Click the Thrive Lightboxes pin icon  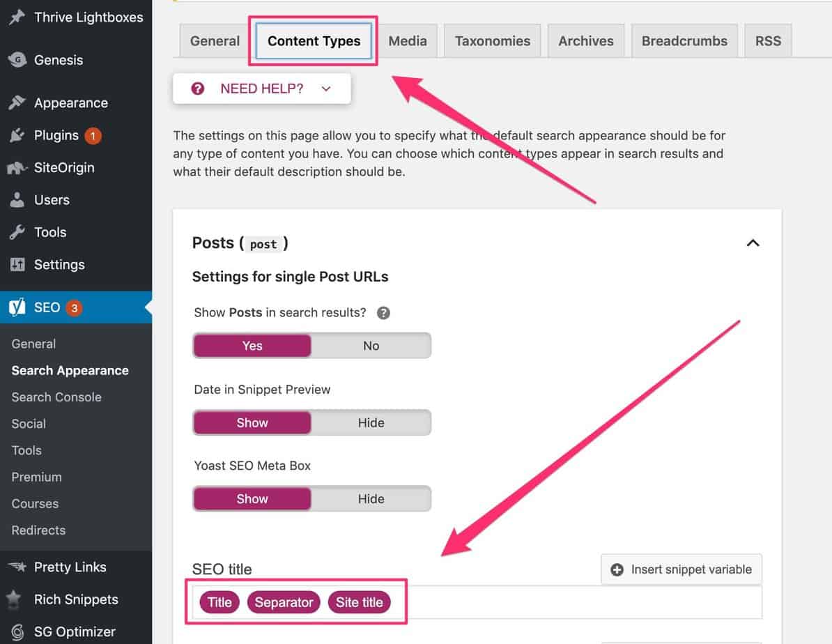(17, 17)
